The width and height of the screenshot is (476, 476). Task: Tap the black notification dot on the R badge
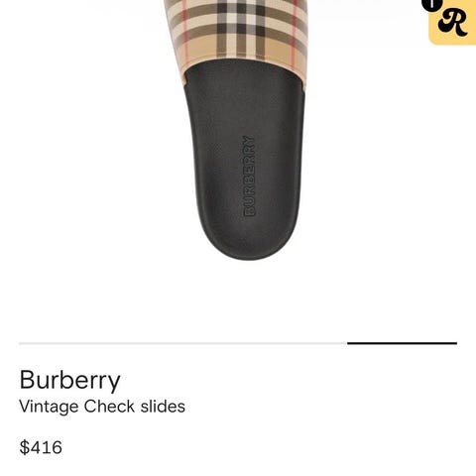coord(432,5)
